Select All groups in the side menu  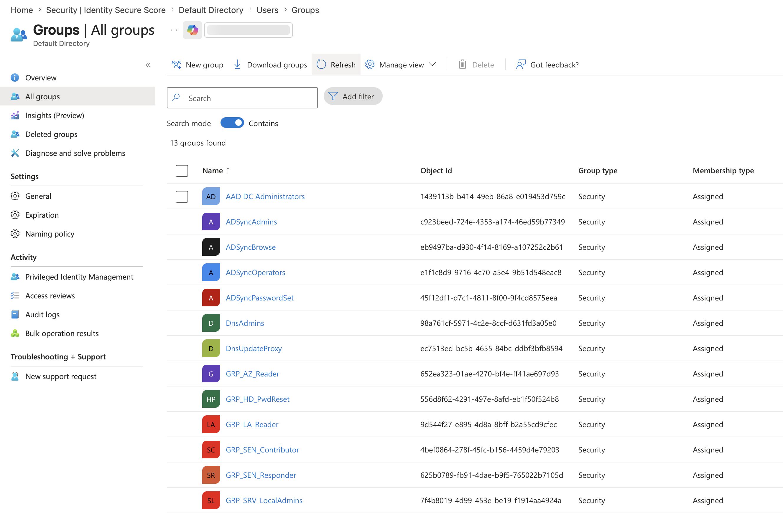coord(78,97)
